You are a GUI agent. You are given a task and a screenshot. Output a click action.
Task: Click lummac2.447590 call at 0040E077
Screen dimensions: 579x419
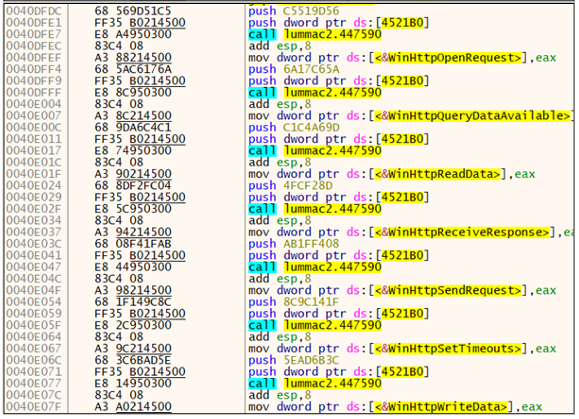[333, 383]
